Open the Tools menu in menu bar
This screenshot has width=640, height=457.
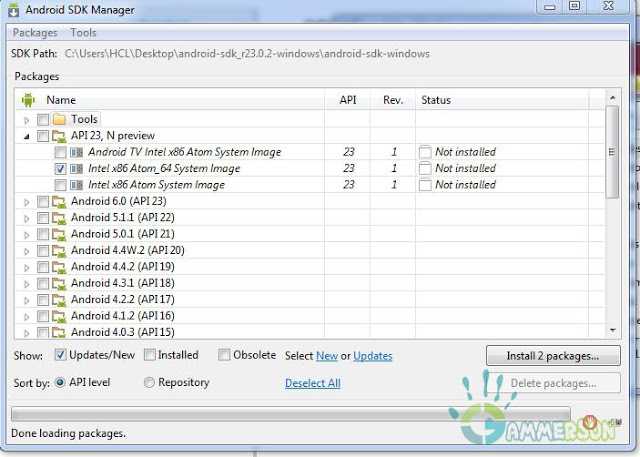click(84, 33)
